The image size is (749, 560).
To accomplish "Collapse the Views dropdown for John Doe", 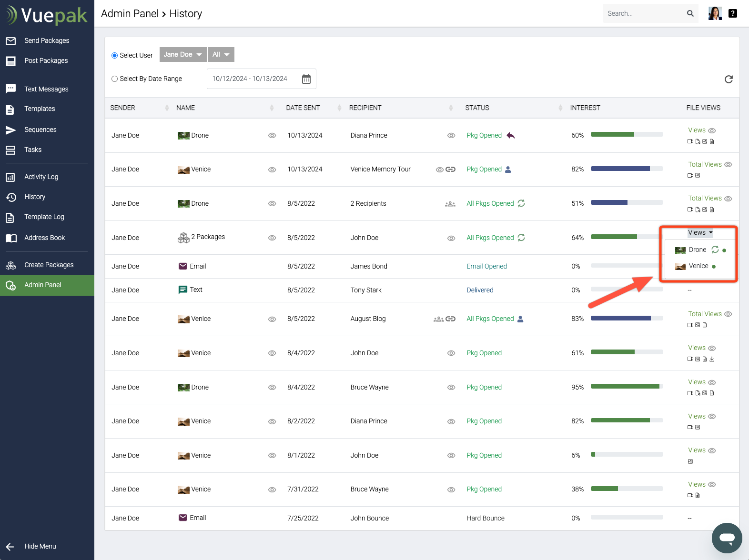I will [x=700, y=233].
